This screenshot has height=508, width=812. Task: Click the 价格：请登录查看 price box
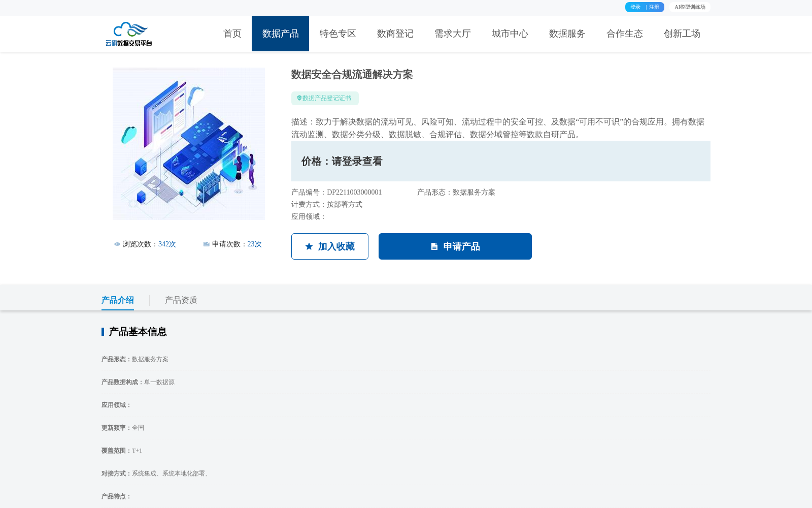click(501, 161)
